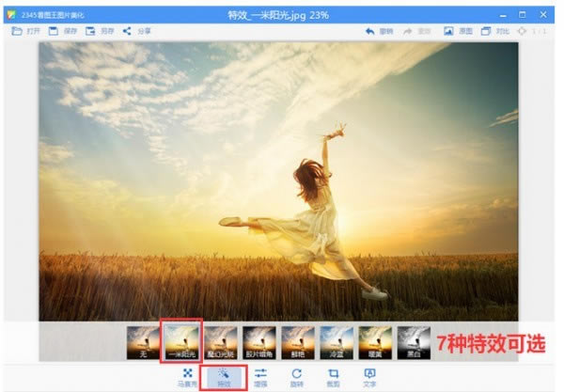Apply the 黑白 black and white effect

(x=414, y=343)
